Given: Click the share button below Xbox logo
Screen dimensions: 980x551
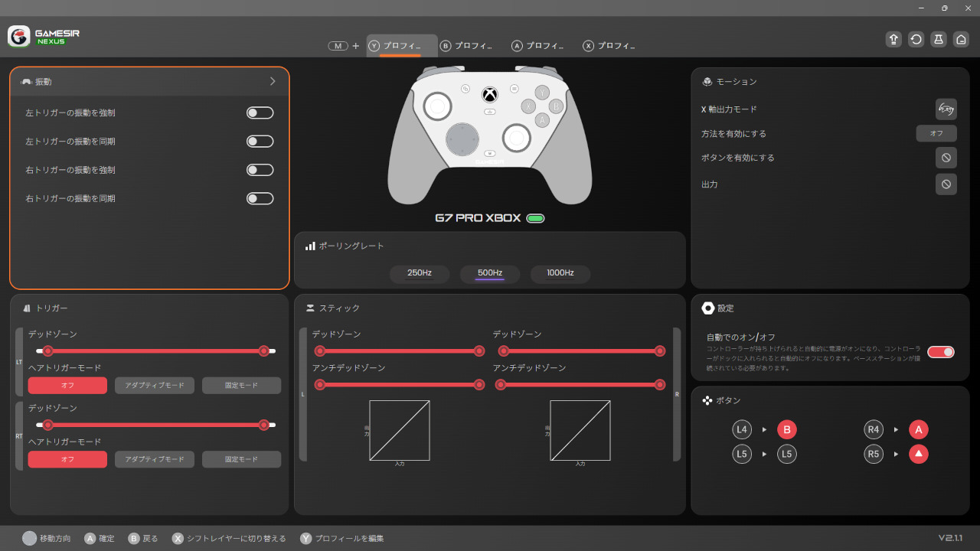Looking at the screenshot, I should pos(490,112).
